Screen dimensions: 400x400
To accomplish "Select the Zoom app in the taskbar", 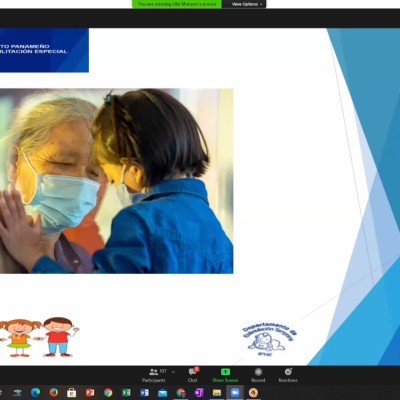I will point(235,393).
